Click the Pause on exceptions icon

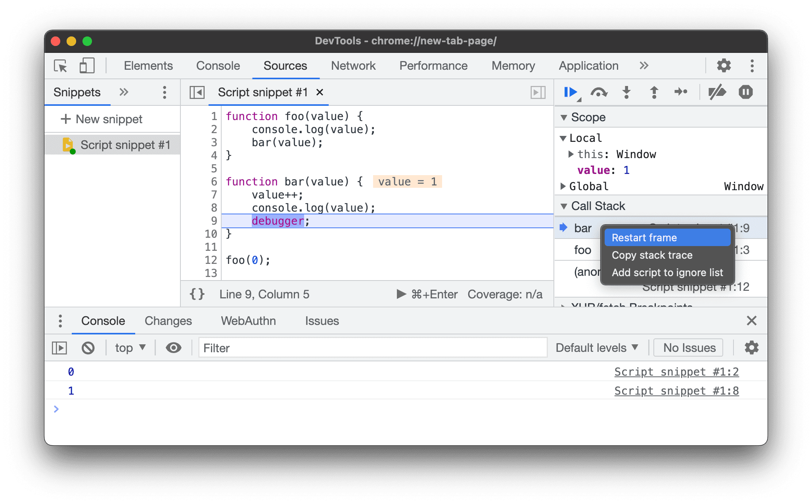point(745,92)
